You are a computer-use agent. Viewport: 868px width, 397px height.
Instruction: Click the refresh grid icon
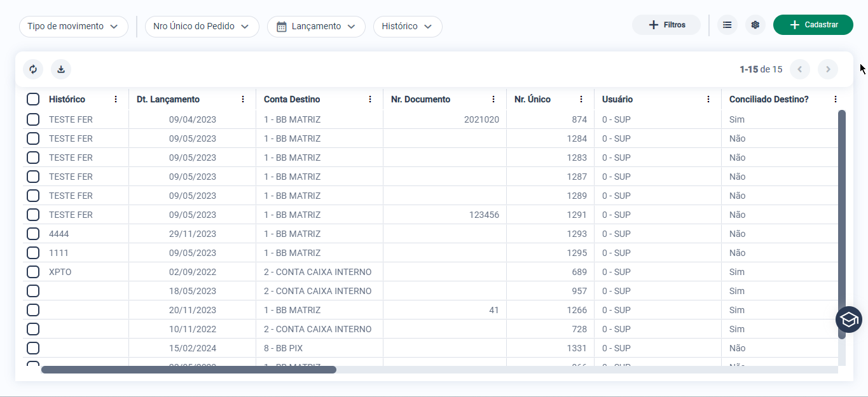click(33, 69)
